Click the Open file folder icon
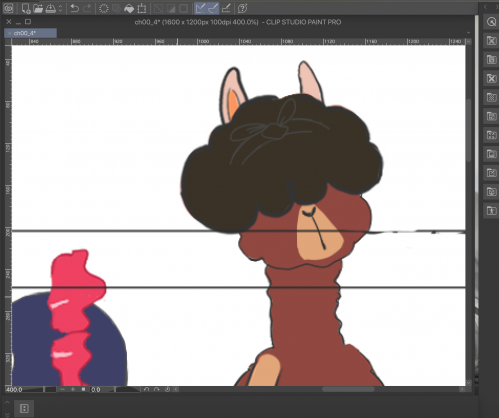The width and height of the screenshot is (499, 418). pyautogui.click(x=38, y=8)
